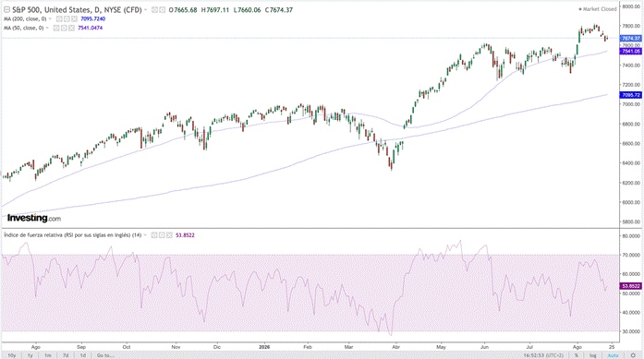The image size is (644, 359).
Task: Expand the S&P 500 symbol dropdown arrow
Action: (x=146, y=10)
